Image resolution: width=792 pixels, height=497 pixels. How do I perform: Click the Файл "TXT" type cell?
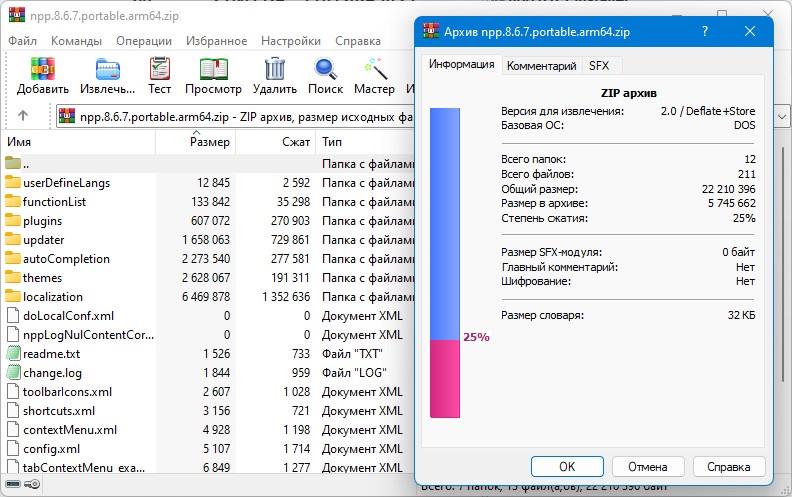tap(352, 354)
